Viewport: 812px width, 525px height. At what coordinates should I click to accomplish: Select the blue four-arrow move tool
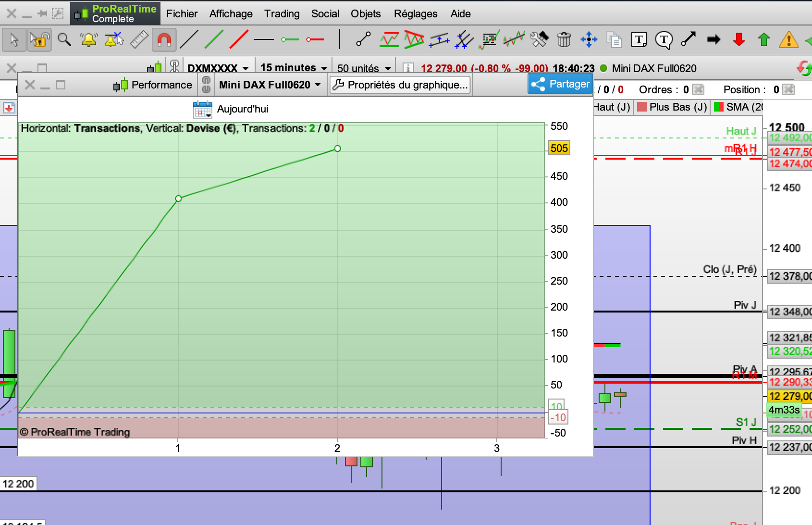point(589,39)
